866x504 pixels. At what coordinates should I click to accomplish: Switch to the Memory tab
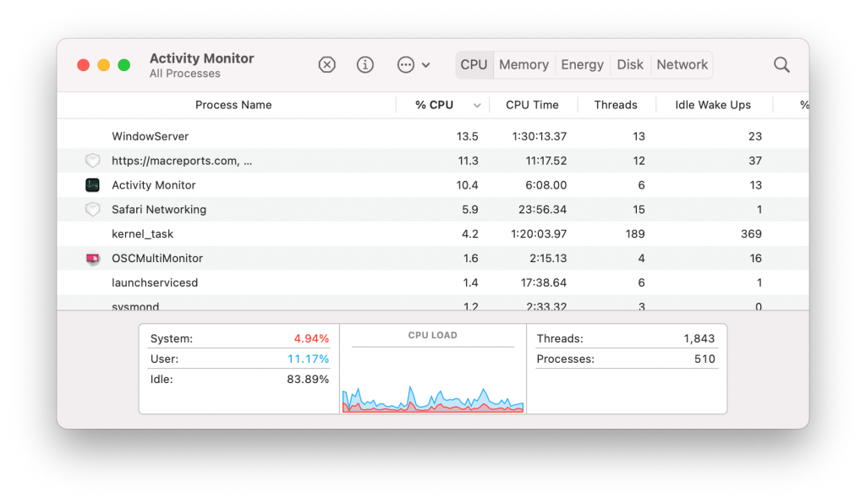click(523, 64)
